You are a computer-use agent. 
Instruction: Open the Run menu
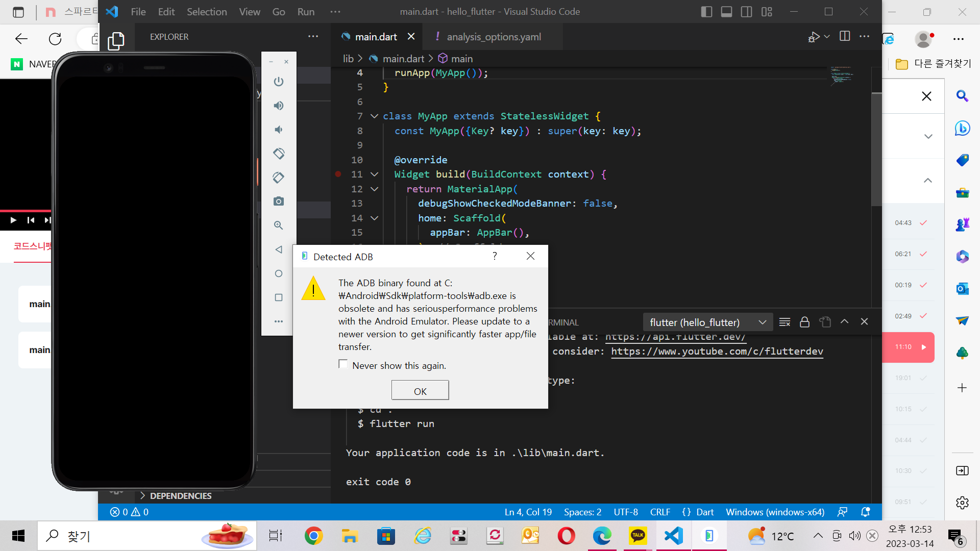point(306,12)
